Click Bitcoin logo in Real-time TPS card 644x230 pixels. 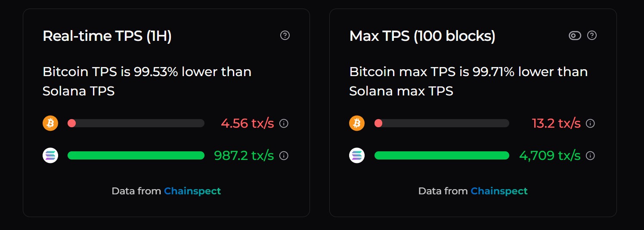[x=50, y=123]
